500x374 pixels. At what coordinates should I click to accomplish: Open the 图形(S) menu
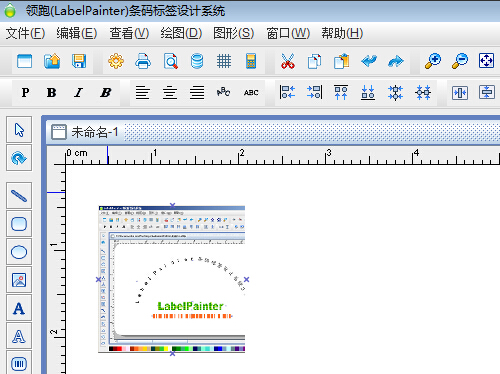(234, 33)
